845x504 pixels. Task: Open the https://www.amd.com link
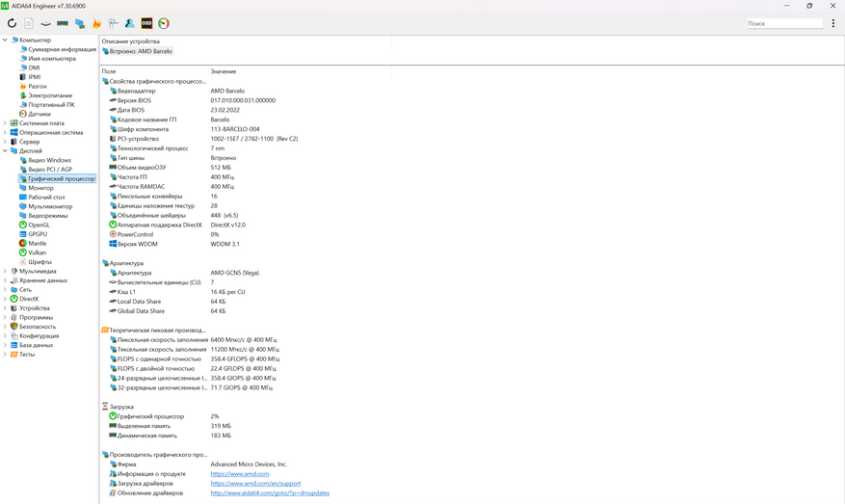240,474
